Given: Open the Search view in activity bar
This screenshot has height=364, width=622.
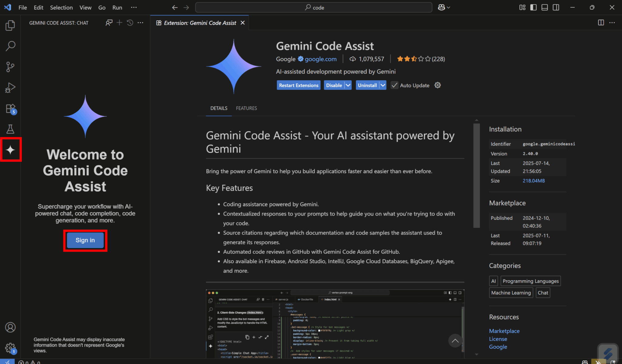Looking at the screenshot, I should pos(10,46).
